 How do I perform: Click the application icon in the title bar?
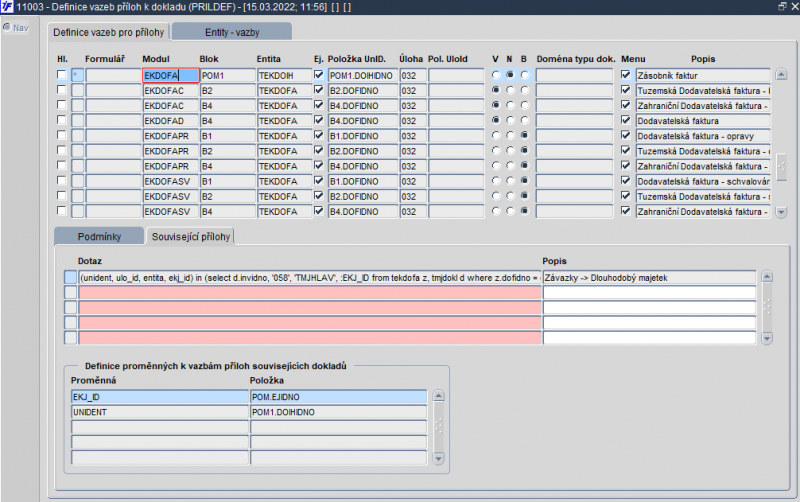click(x=8, y=7)
